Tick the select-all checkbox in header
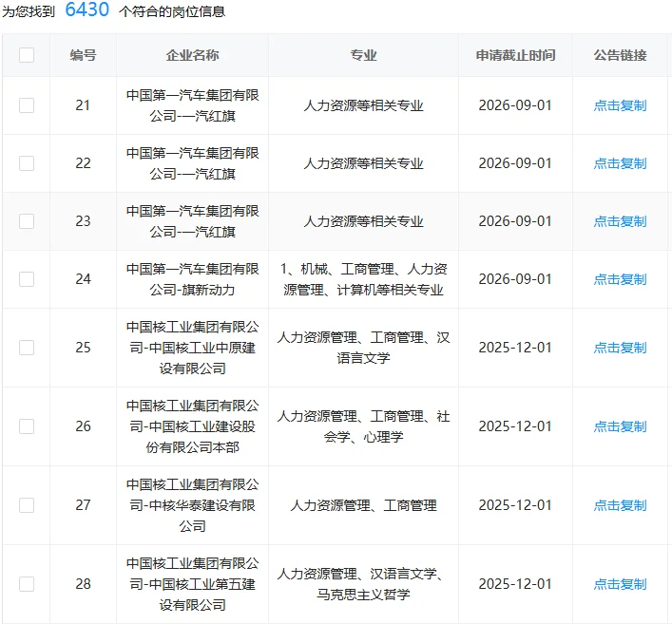This screenshot has height=624, width=672. pos(27,55)
